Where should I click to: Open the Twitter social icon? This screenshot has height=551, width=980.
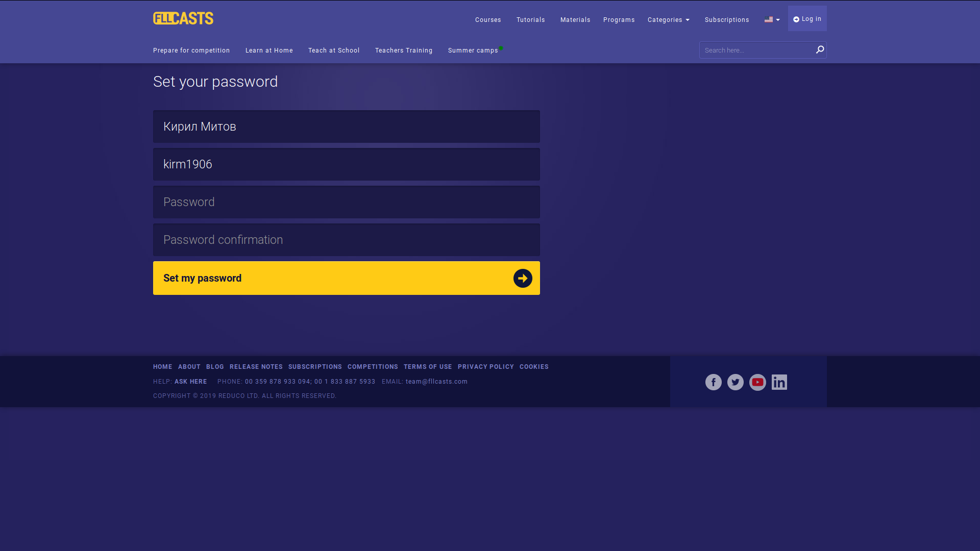735,382
